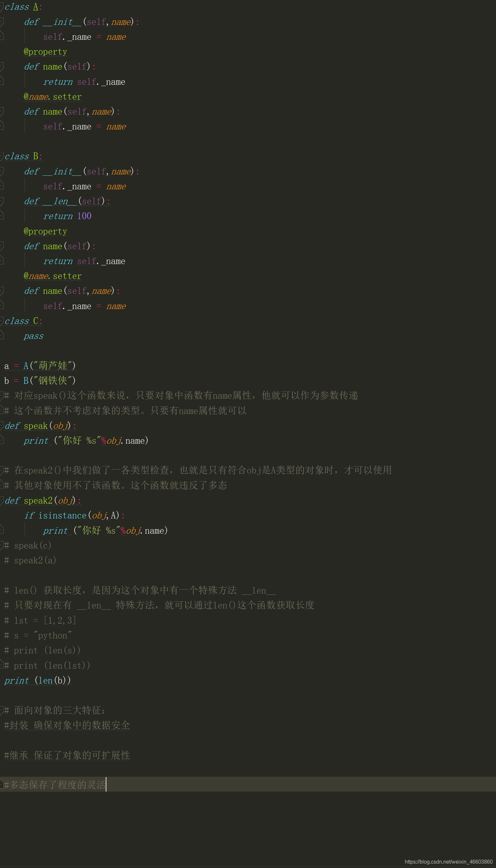Click the comment '# print (len(lst))'

click(x=47, y=665)
